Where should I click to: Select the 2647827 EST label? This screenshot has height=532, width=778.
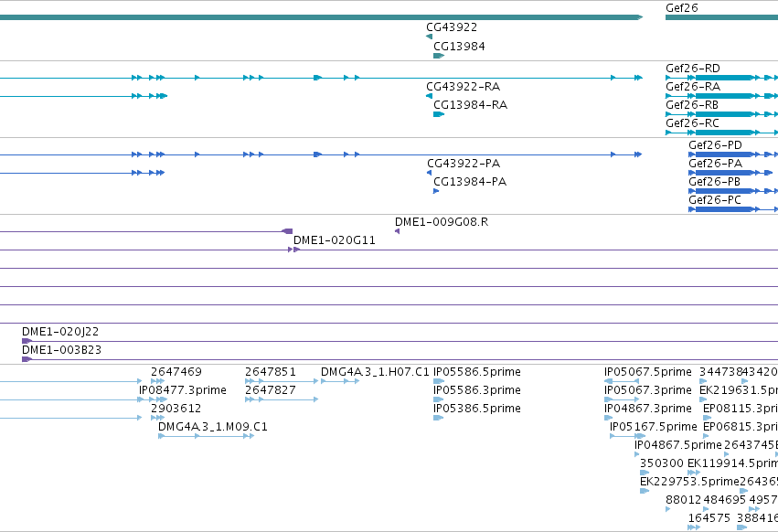(x=271, y=390)
